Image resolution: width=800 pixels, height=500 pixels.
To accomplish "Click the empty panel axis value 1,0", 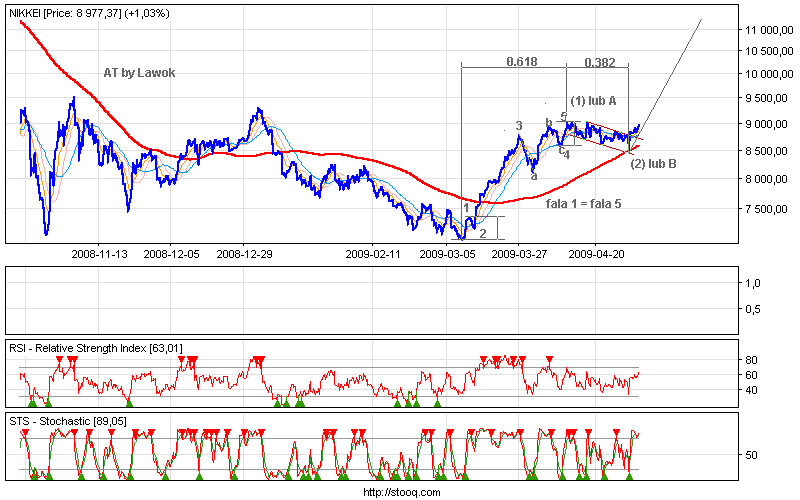I will [x=753, y=283].
